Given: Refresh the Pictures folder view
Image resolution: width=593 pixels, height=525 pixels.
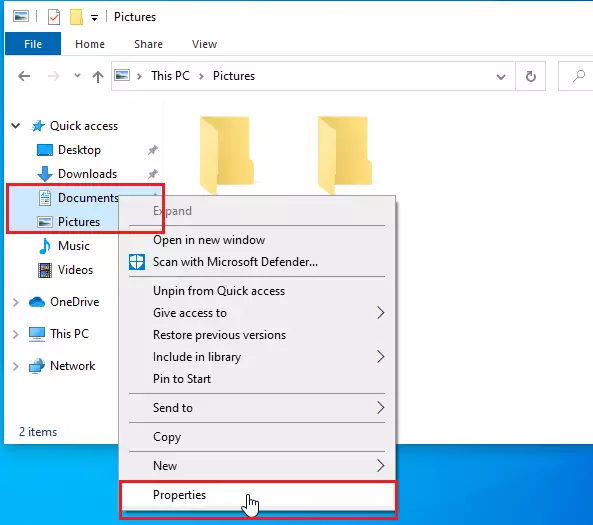Looking at the screenshot, I should point(531,76).
